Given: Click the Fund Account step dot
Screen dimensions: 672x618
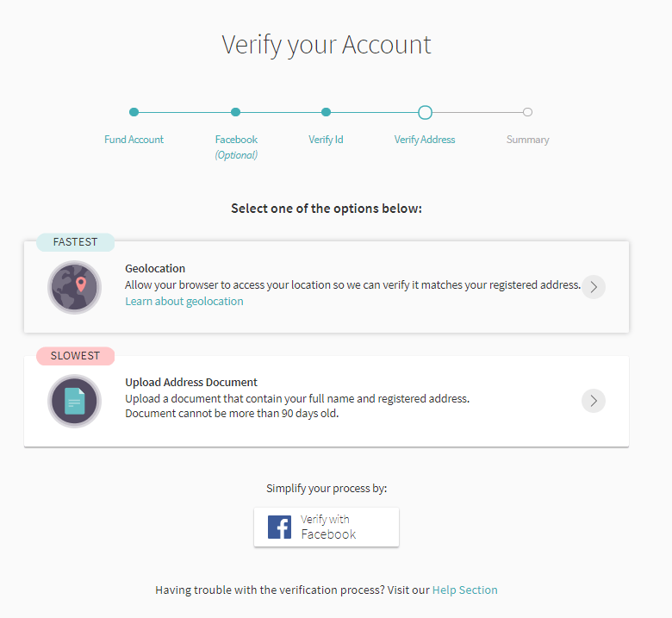Looking at the screenshot, I should 134,112.
